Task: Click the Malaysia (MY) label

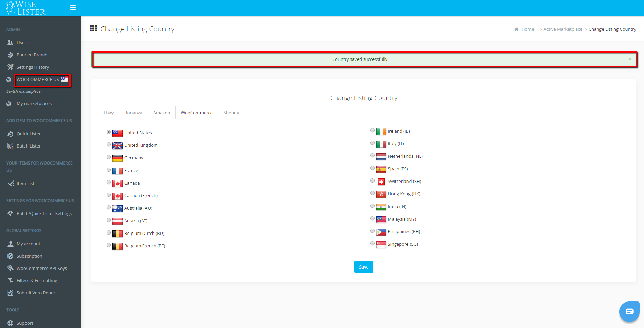Action: coord(402,219)
